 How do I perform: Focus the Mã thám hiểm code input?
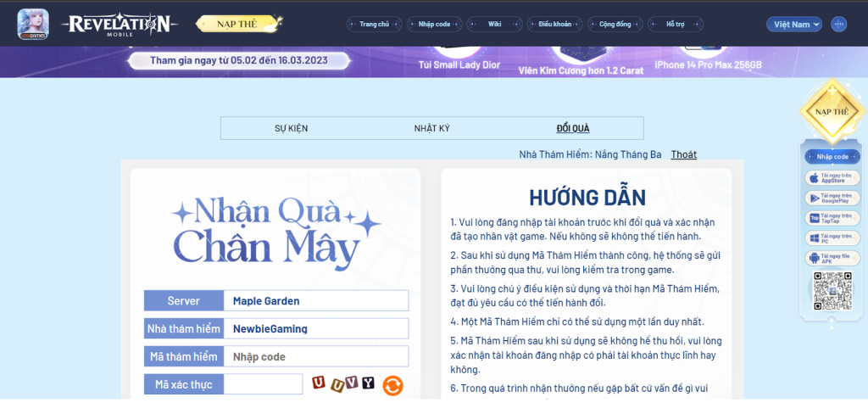point(316,357)
